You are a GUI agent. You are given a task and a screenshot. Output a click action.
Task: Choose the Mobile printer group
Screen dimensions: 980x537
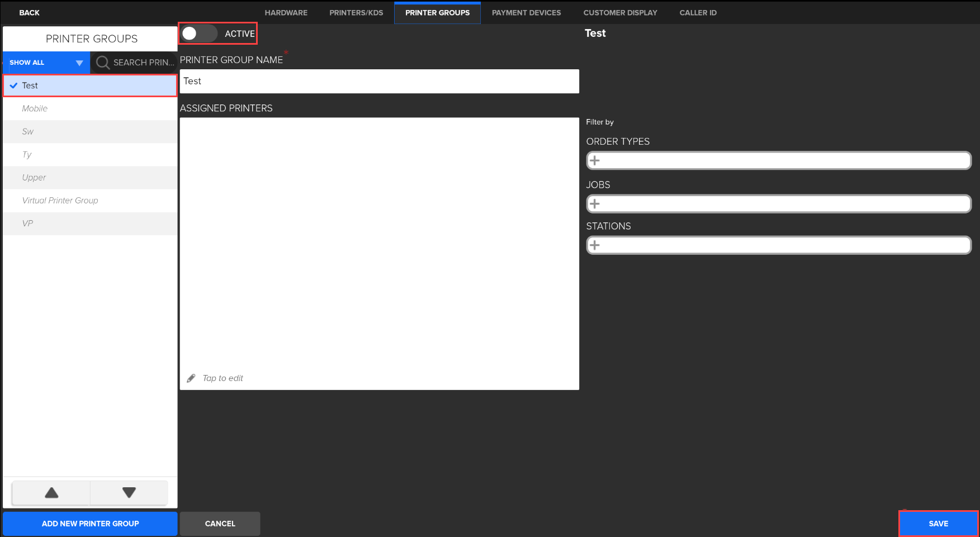[35, 108]
